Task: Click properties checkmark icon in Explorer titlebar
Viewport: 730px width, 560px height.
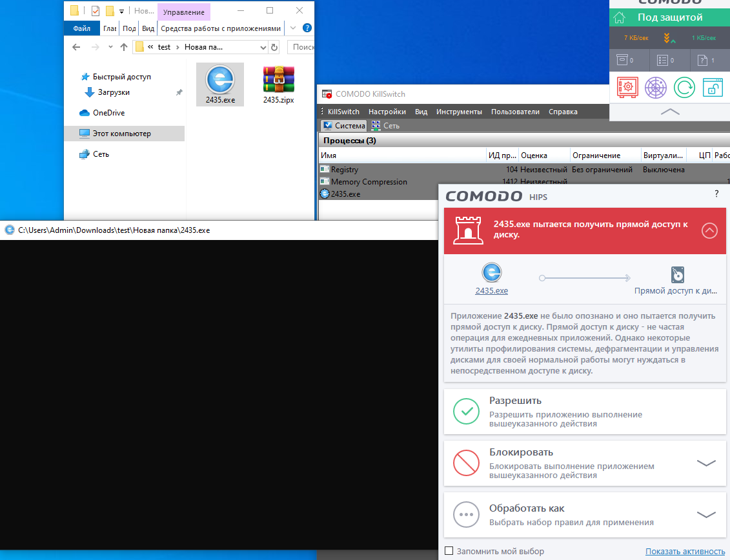Action: pyautogui.click(x=96, y=11)
